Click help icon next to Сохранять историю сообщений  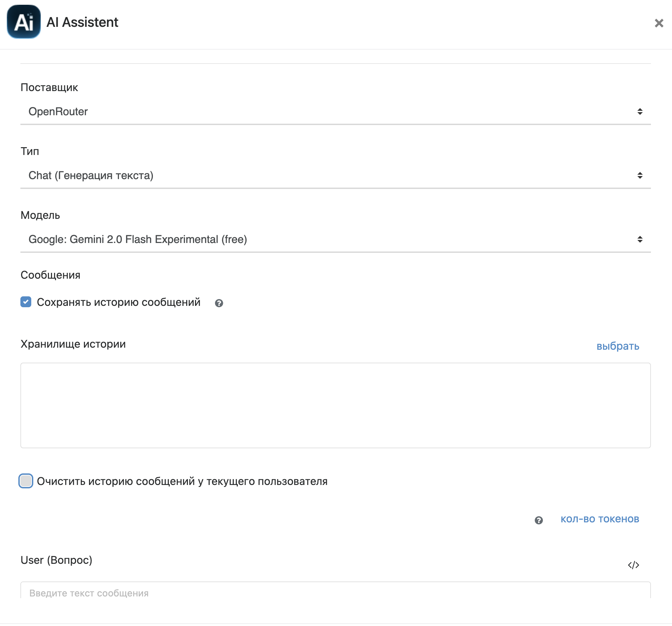tap(219, 303)
